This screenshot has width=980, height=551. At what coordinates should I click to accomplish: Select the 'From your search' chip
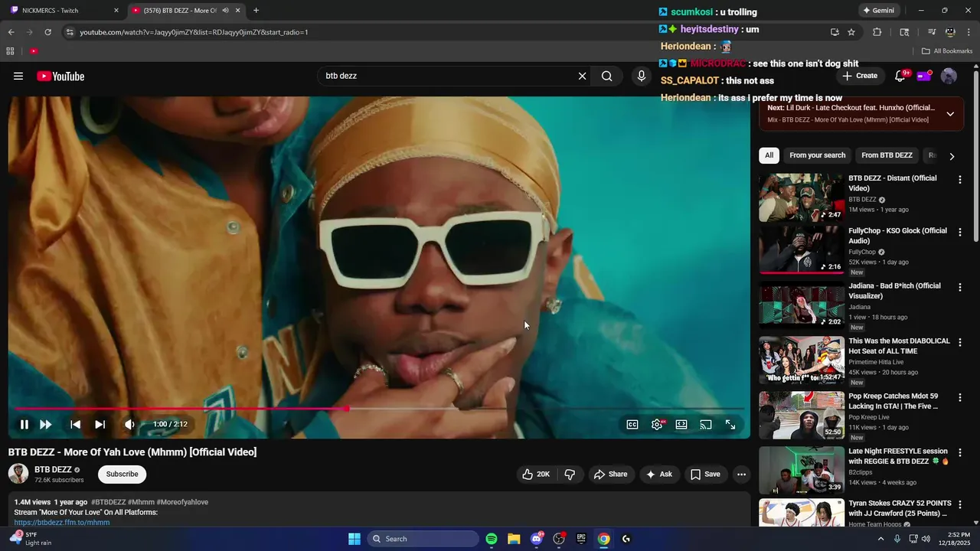pos(818,155)
